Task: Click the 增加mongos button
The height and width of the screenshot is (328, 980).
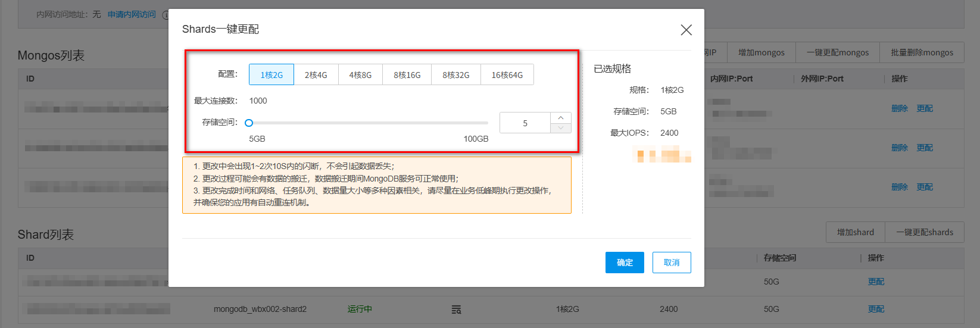Action: tap(761, 52)
